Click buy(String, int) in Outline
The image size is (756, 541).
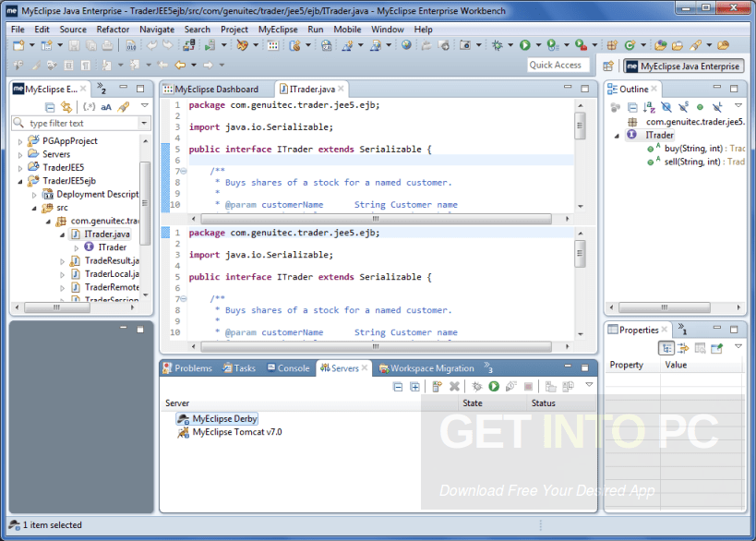[693, 149]
